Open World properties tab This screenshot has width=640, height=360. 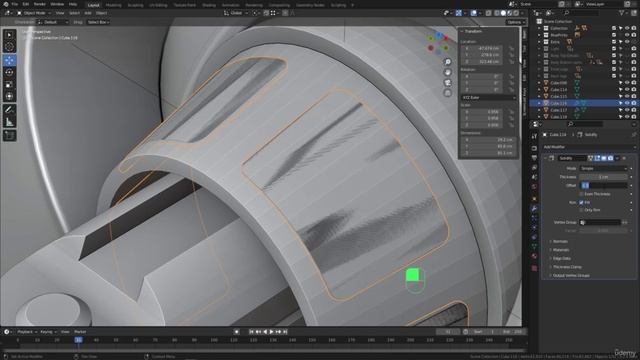pyautogui.click(x=534, y=187)
